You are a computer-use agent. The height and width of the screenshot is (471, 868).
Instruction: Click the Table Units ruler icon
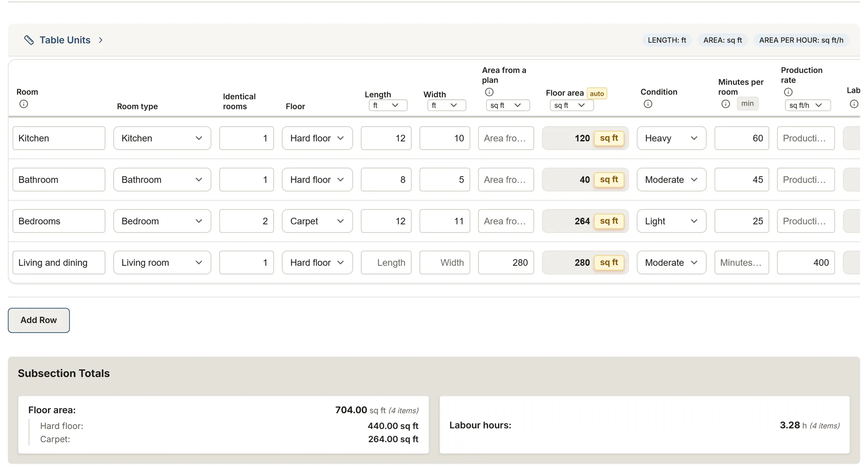coord(29,40)
